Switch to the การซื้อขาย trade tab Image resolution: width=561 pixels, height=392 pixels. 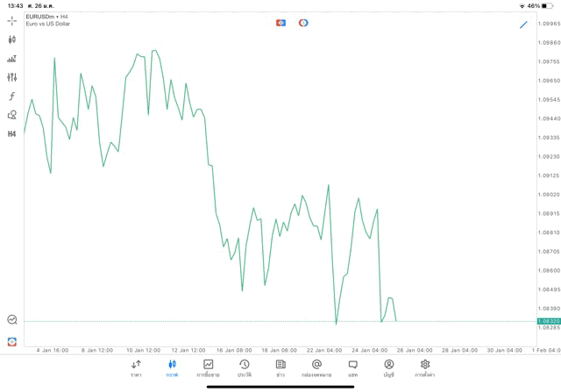click(x=208, y=368)
